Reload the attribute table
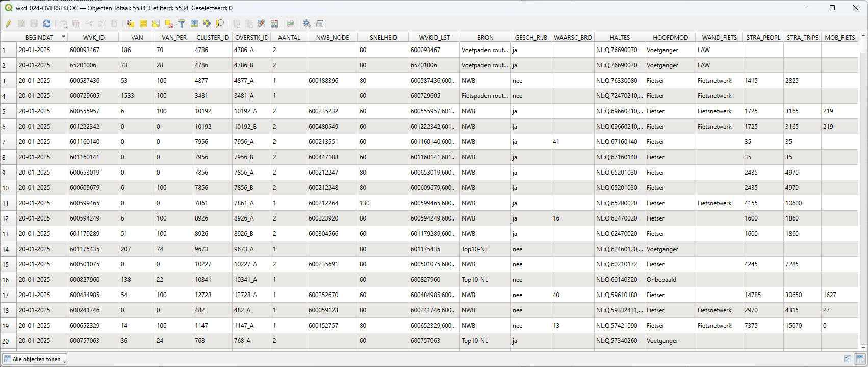 (47, 23)
